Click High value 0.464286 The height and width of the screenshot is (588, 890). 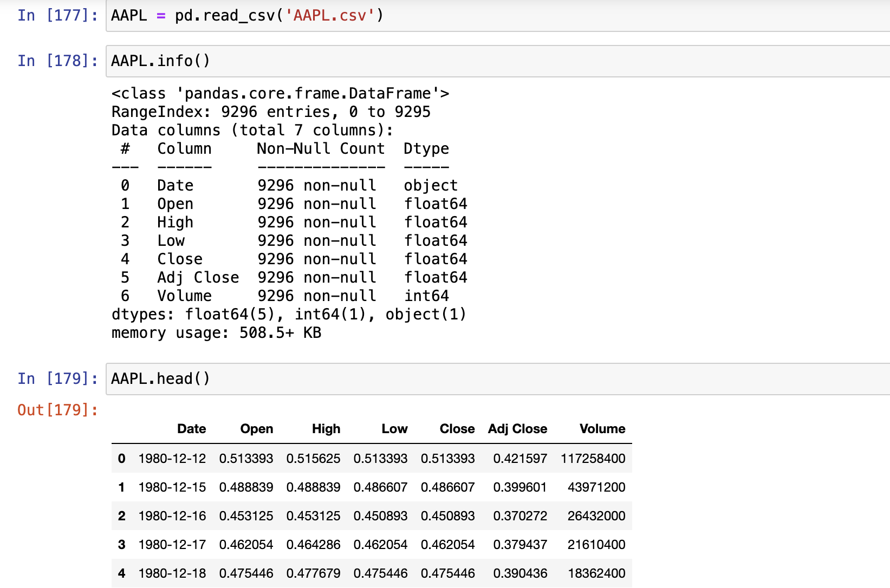(x=313, y=545)
